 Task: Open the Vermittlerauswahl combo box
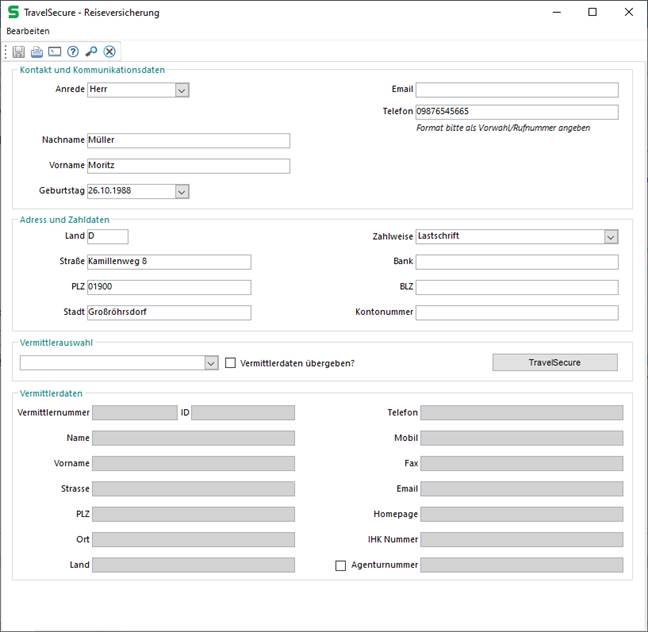[211, 363]
